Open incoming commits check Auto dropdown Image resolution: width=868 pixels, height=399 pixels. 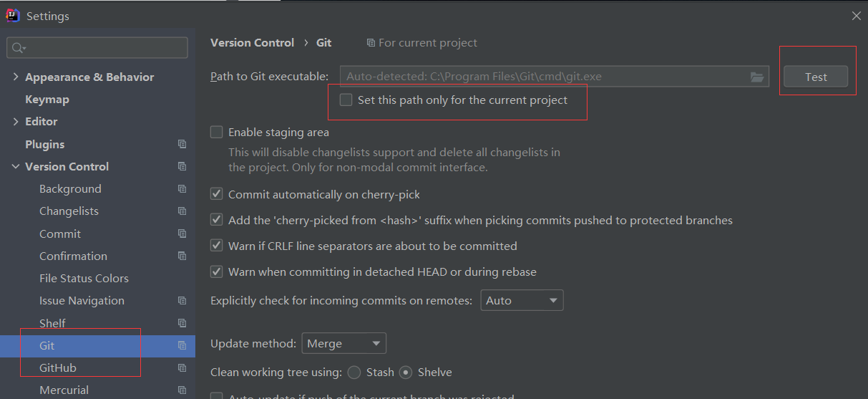point(522,301)
